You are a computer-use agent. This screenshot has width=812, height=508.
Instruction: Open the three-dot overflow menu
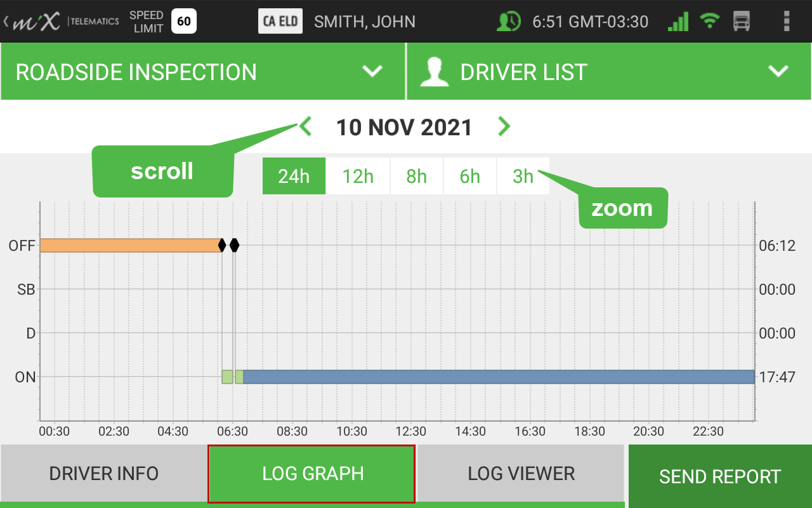787,21
